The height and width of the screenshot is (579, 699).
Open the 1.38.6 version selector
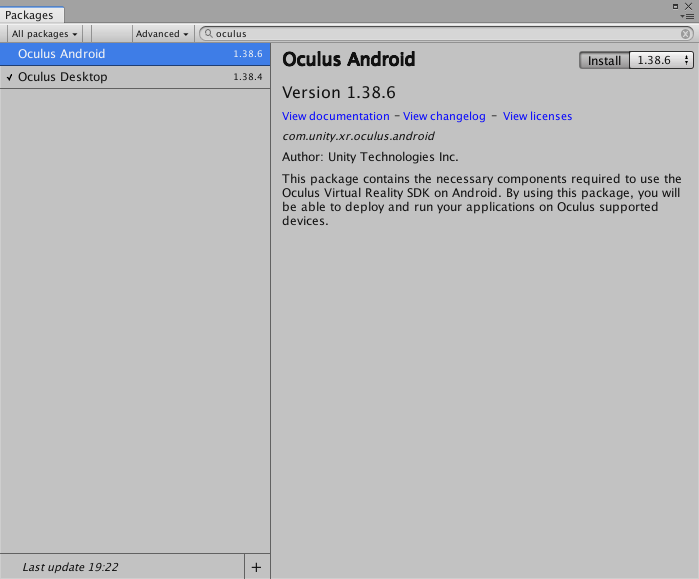pos(662,60)
